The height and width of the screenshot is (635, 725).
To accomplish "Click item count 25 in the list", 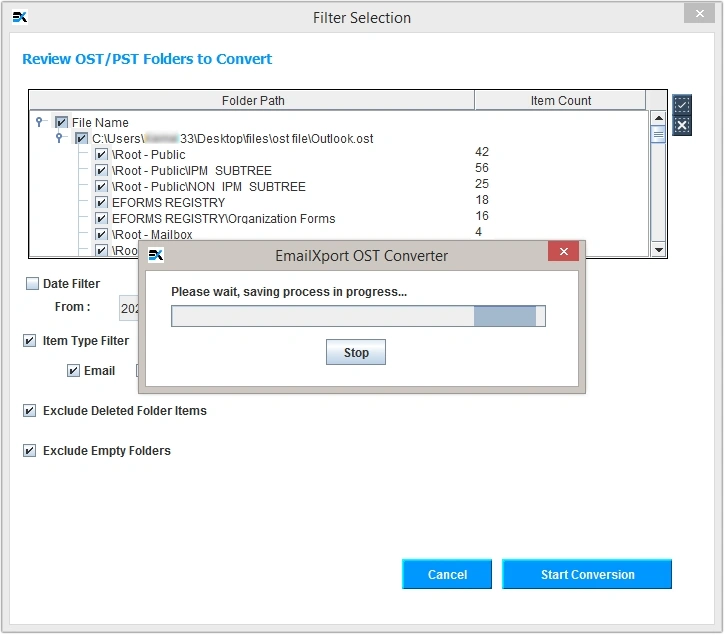I will (482, 184).
